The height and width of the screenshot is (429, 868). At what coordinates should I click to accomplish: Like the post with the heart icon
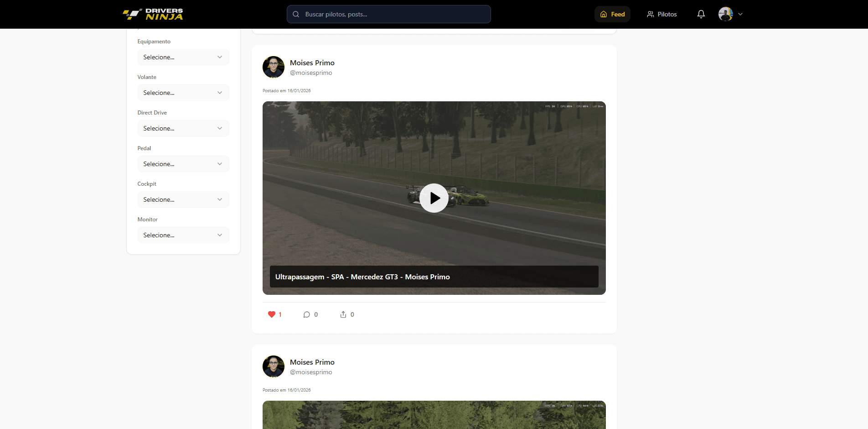tap(272, 314)
